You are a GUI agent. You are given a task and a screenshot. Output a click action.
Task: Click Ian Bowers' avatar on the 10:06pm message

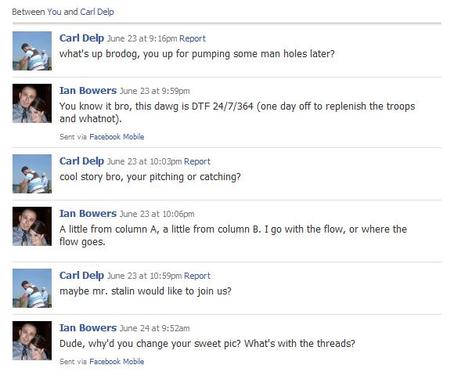pos(32,226)
